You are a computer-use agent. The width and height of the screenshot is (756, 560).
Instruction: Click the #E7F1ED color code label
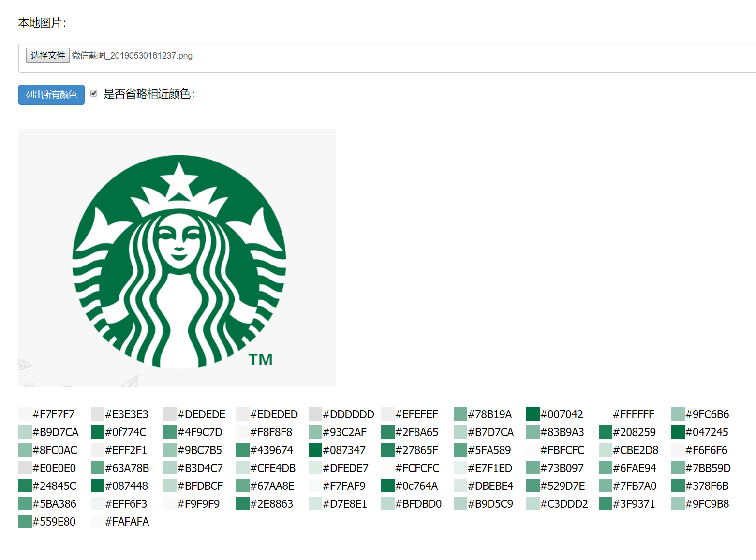click(x=490, y=468)
